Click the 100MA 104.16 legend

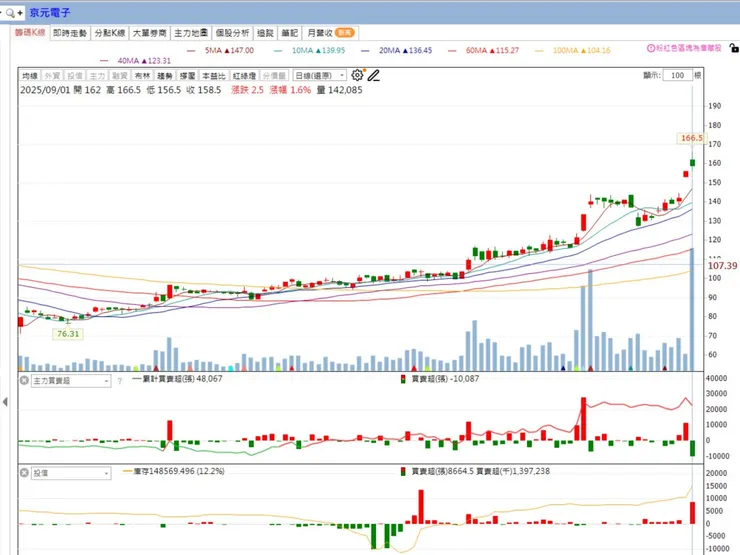(572, 50)
